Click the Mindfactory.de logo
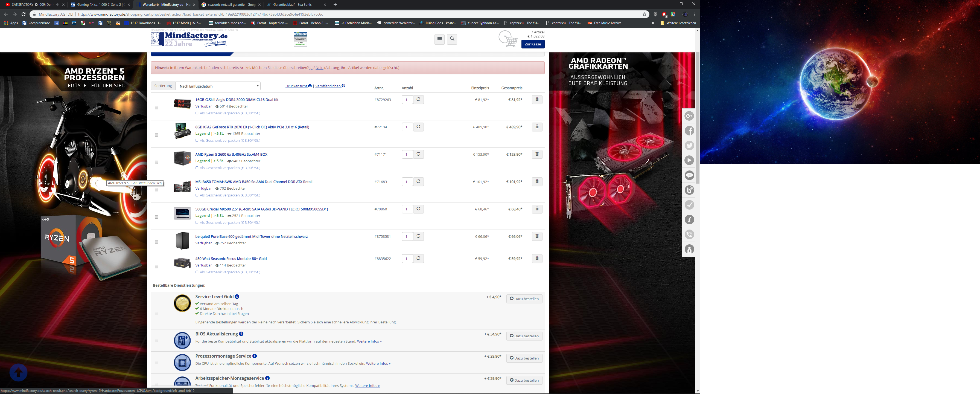 click(x=189, y=39)
